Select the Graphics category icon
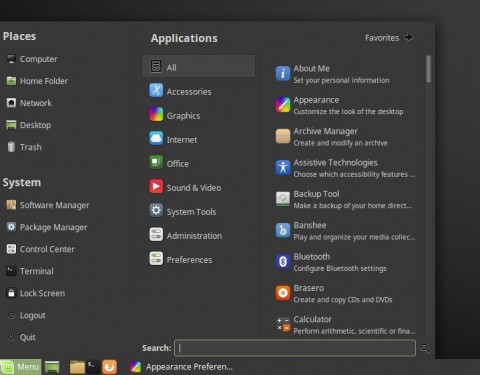Viewport: 480px width, 375px height. (x=156, y=114)
